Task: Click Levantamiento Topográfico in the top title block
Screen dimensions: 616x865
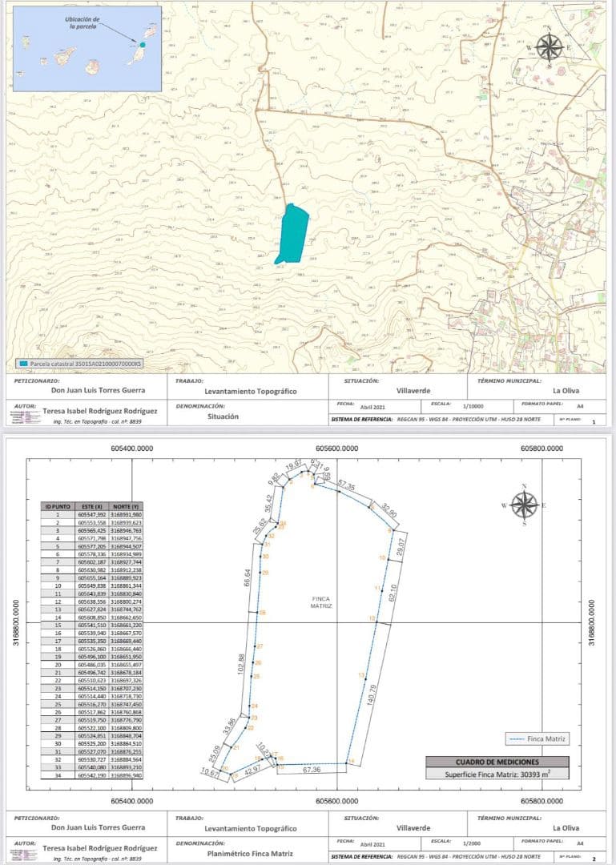Action: 251,392
